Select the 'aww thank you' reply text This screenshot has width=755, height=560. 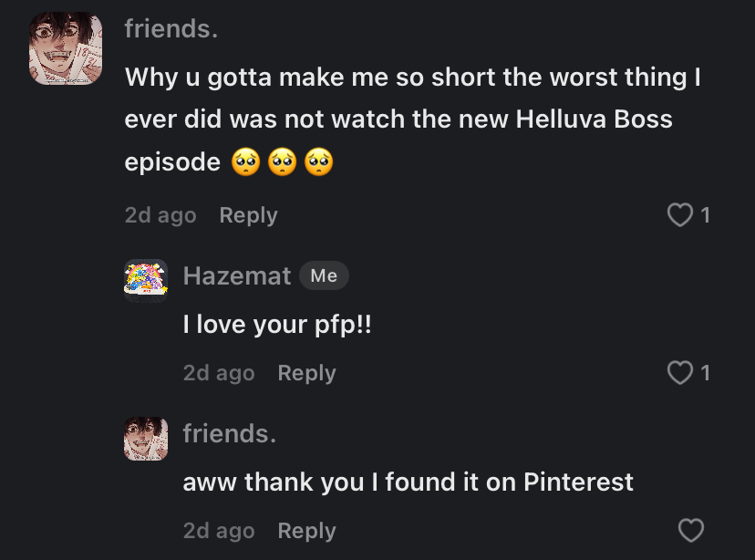pyautogui.click(x=408, y=482)
